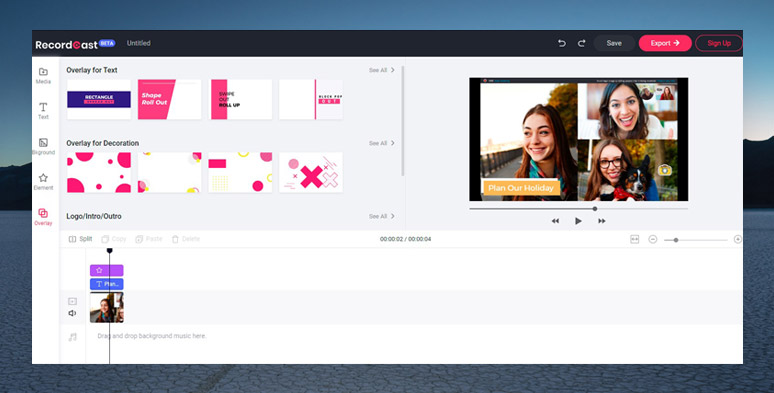Click the Delete tool in timeline toolbar
This screenshot has height=393, width=774.
tap(186, 239)
